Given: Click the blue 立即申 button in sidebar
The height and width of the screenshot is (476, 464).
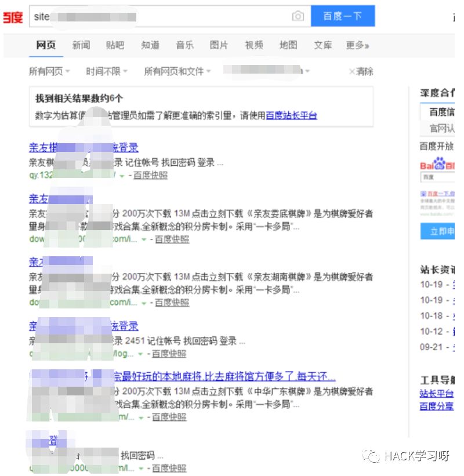Looking at the screenshot, I should (437, 231).
